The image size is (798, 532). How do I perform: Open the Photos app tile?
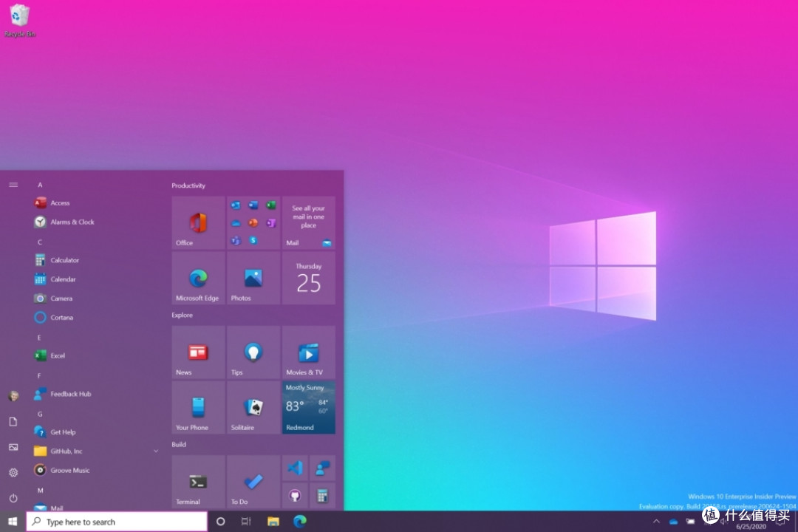point(253,279)
